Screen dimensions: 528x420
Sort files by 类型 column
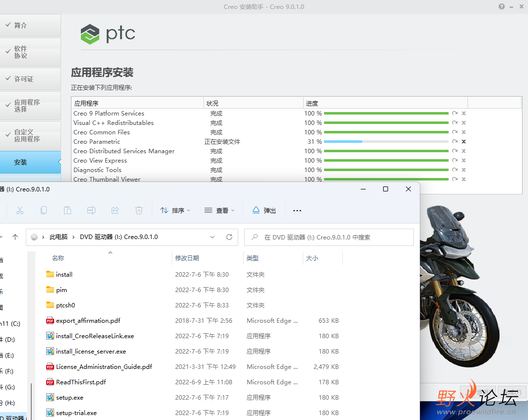pos(252,258)
